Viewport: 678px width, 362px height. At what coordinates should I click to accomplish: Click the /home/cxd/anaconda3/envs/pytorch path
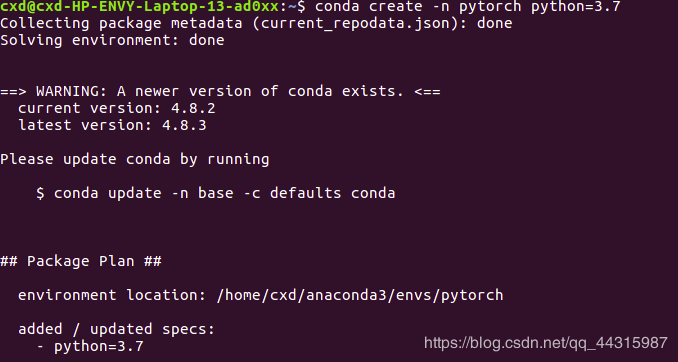tap(360, 295)
